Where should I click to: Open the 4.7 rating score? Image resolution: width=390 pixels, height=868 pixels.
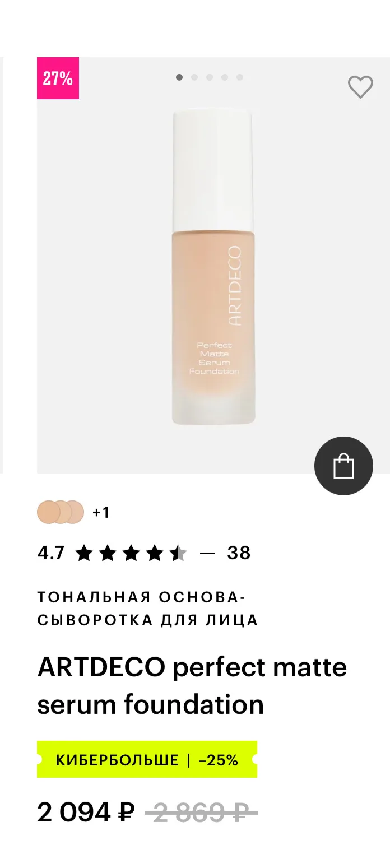[x=51, y=553]
